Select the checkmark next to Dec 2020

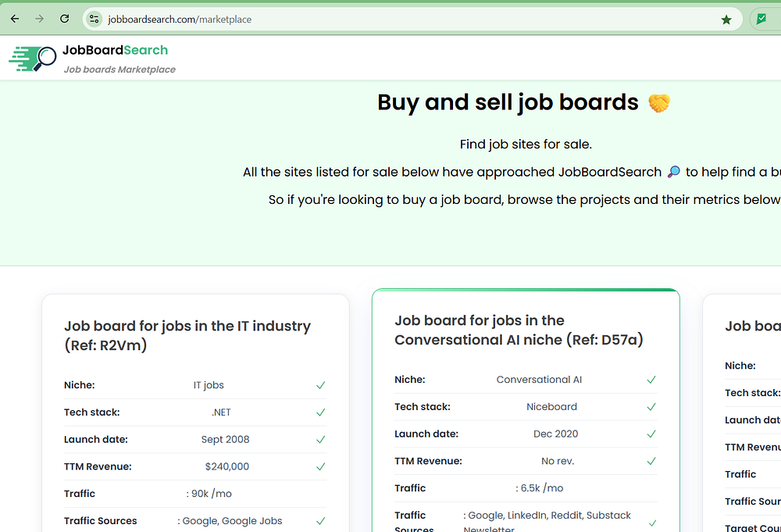point(651,434)
